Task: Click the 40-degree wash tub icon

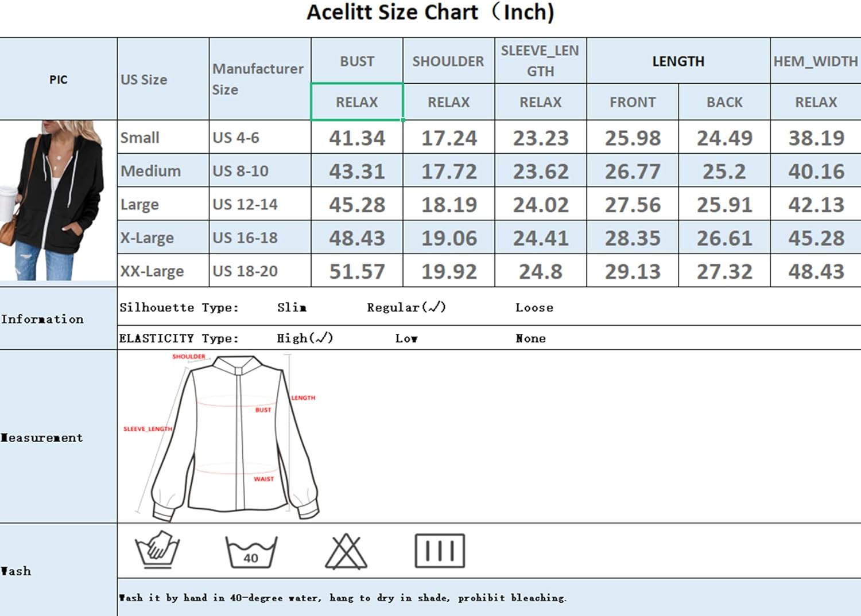Action: click(251, 552)
